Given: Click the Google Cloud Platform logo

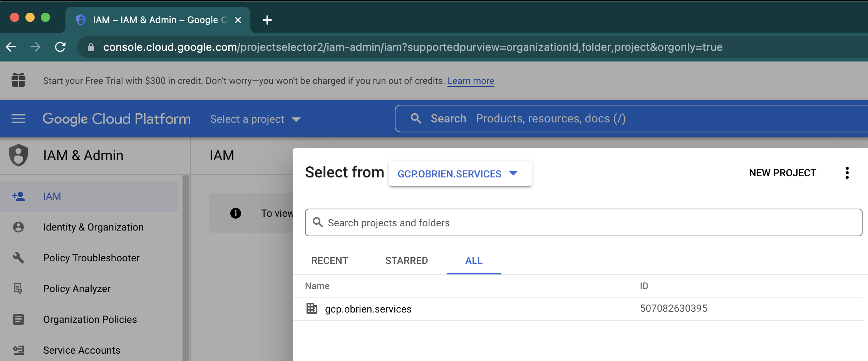Looking at the screenshot, I should click(x=116, y=119).
